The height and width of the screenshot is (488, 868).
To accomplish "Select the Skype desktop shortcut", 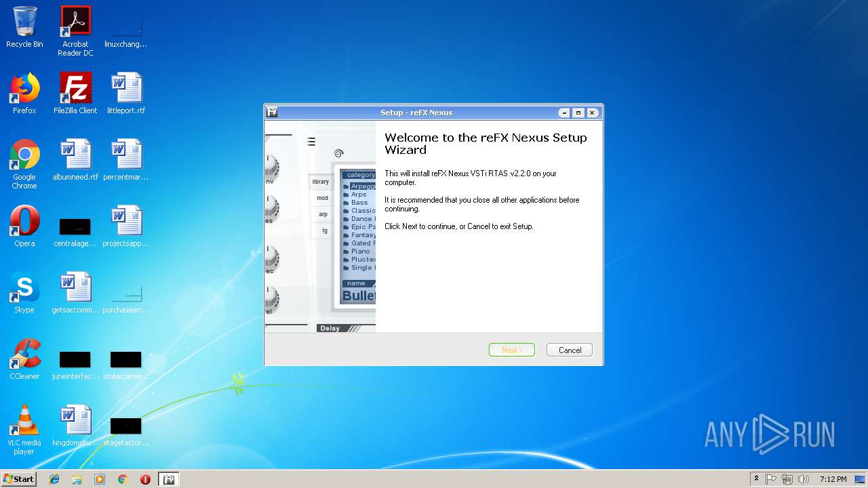I will tap(24, 293).
